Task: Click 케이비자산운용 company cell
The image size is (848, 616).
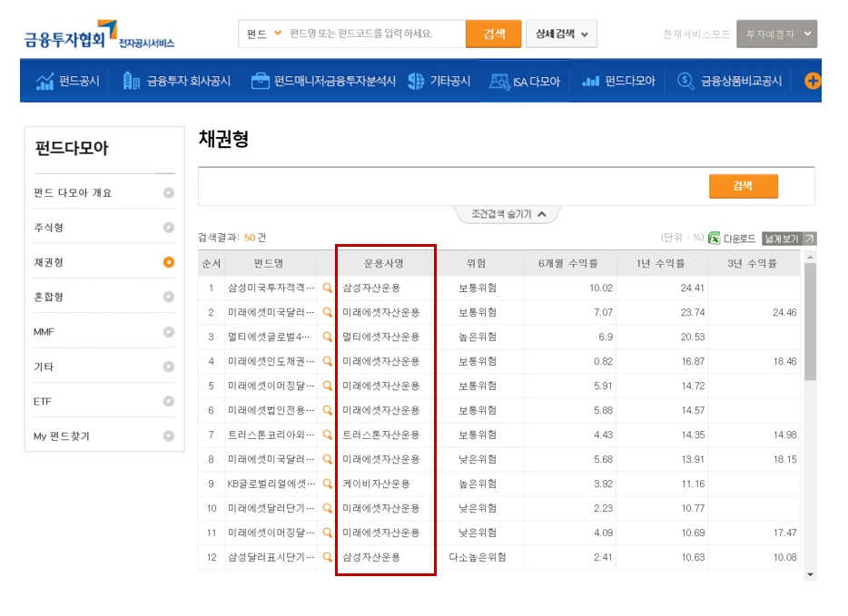Action: coord(376,484)
